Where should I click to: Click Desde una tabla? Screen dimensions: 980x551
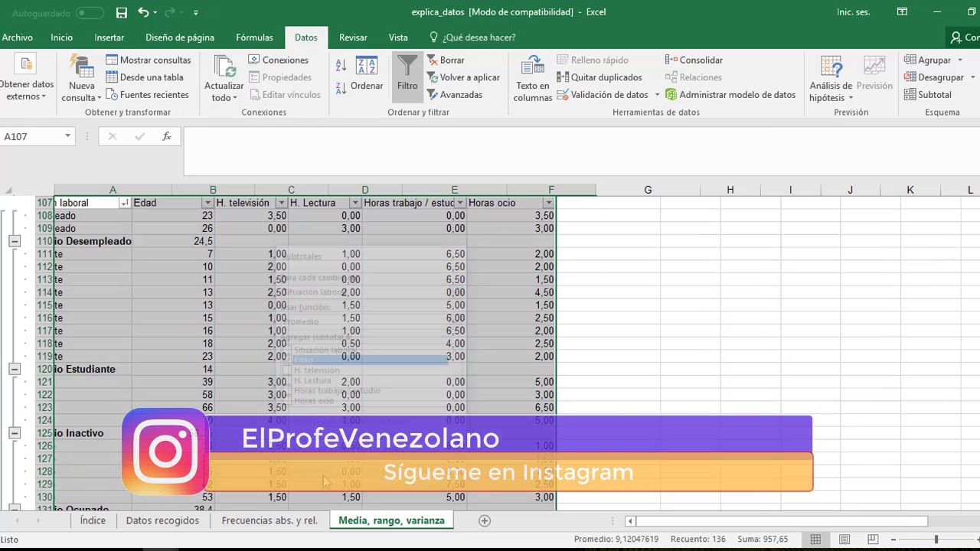point(145,77)
